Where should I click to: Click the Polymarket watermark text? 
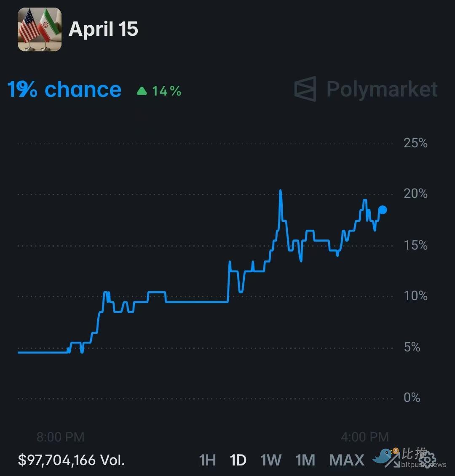coord(382,89)
